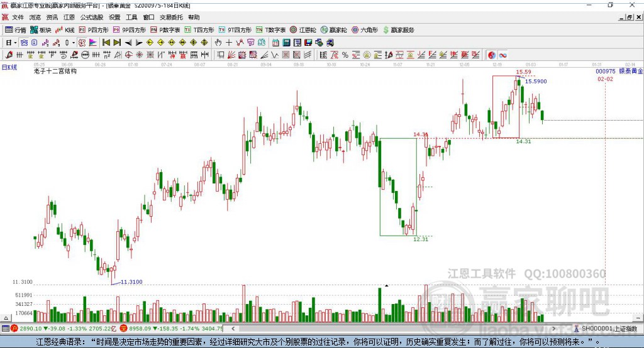Click the network computer icon
Image resolution: width=644 pixels, height=348 pixels.
point(330,43)
